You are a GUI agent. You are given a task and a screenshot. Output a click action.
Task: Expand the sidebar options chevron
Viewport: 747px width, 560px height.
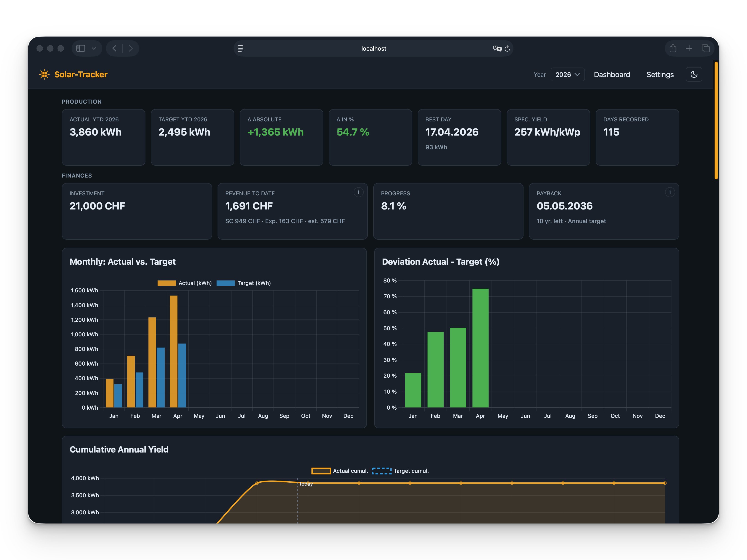(94, 48)
